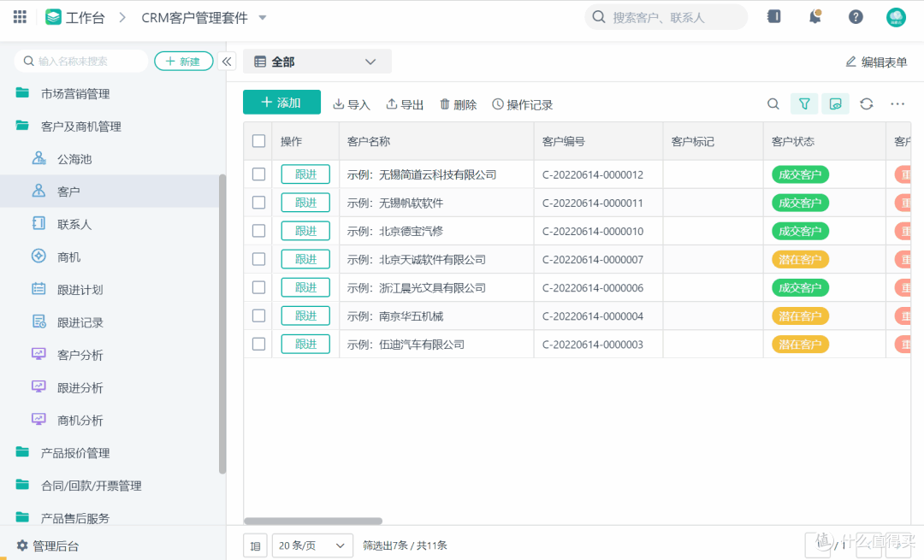Check the box for 北京天诚软件有限公司 row
Image resolution: width=924 pixels, height=560 pixels.
click(x=258, y=259)
